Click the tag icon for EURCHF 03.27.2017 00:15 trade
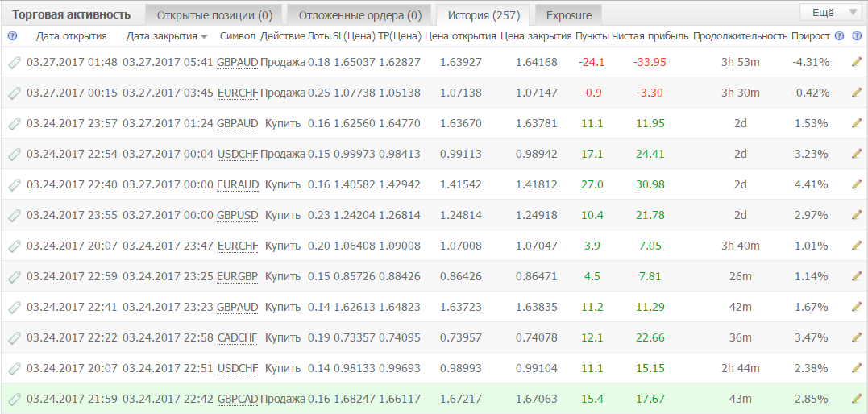The image size is (868, 414). tap(15, 93)
